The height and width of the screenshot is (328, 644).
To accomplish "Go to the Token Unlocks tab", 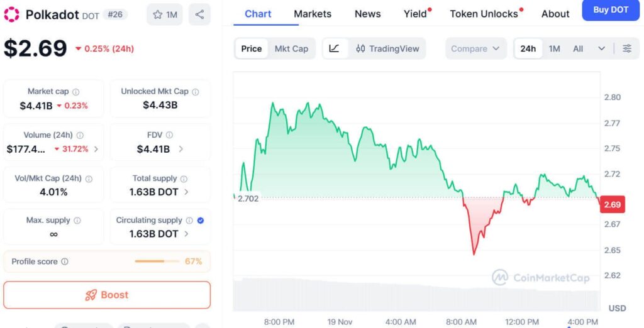I will click(x=484, y=14).
